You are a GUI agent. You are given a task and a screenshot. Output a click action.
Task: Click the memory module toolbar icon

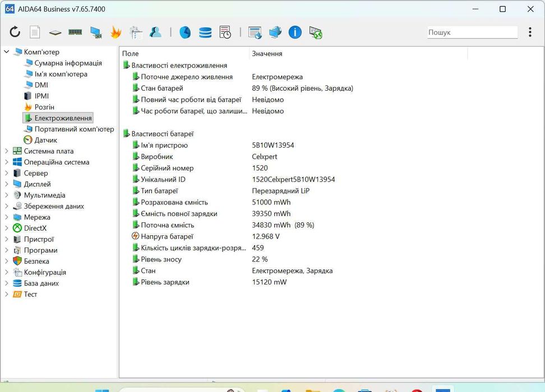75,32
